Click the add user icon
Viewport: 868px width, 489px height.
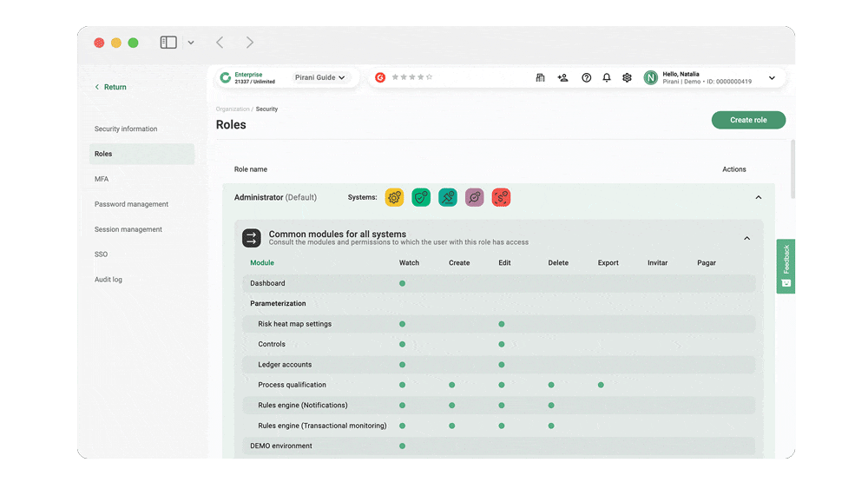click(x=562, y=78)
